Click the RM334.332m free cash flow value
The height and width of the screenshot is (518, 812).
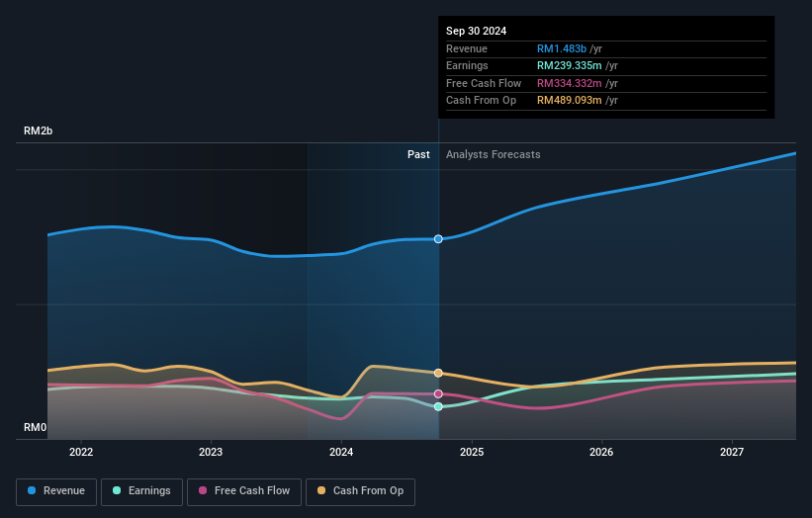point(569,83)
